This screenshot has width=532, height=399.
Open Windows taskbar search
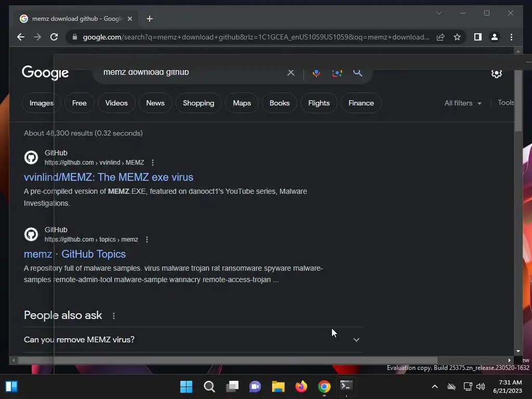pyautogui.click(x=209, y=387)
